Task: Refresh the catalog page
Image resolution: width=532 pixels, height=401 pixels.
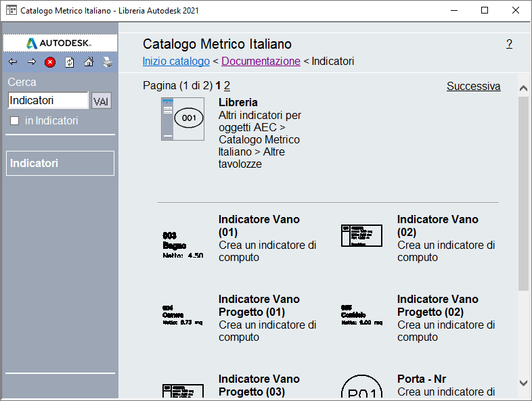Action: 69,62
